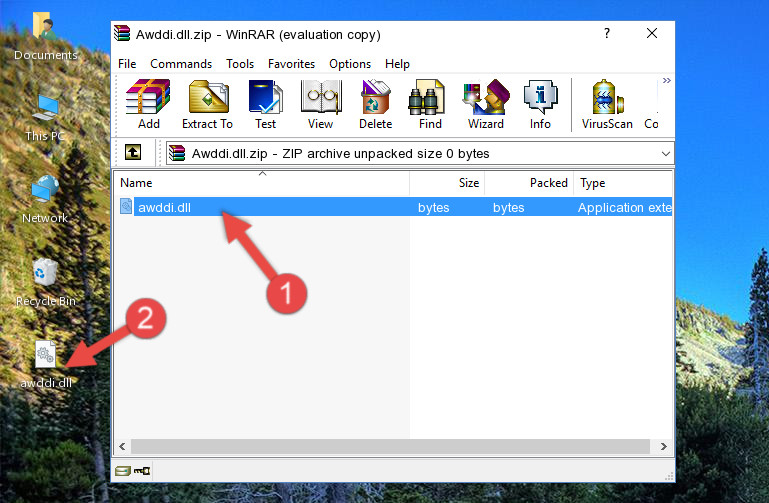
Task: Click the awddi.dll file icon in list
Action: (126, 206)
